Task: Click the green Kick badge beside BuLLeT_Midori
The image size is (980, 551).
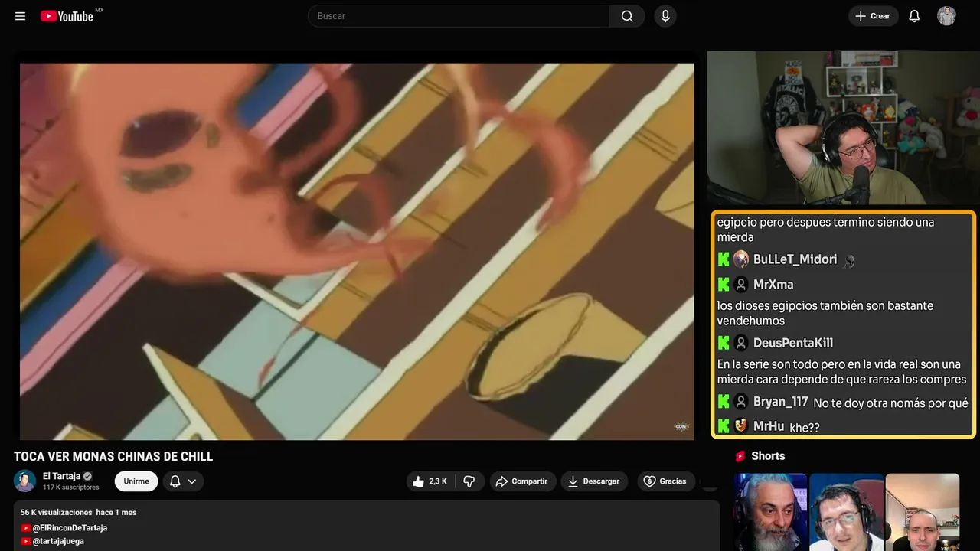Action: pyautogui.click(x=724, y=259)
